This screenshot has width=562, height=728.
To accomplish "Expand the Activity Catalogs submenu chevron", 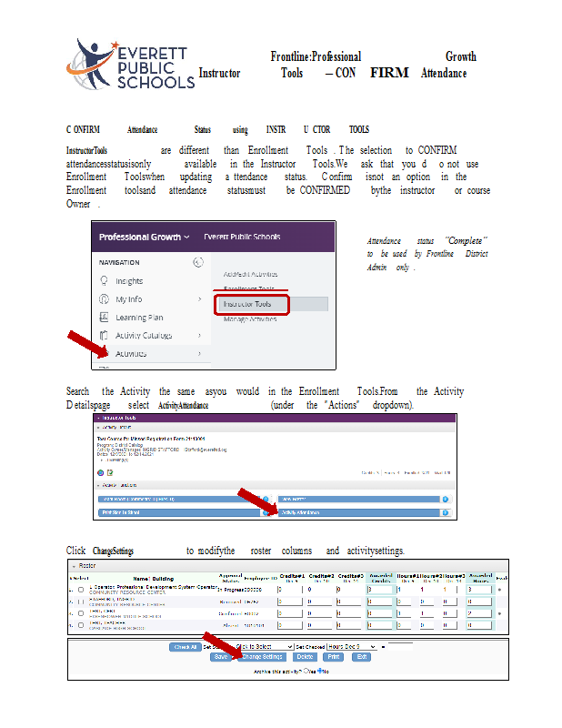I will 199,335.
